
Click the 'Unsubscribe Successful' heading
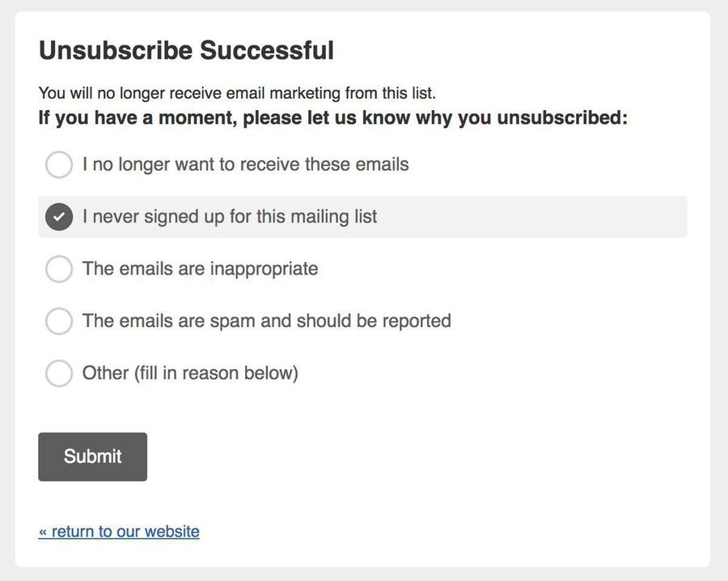tap(186, 50)
